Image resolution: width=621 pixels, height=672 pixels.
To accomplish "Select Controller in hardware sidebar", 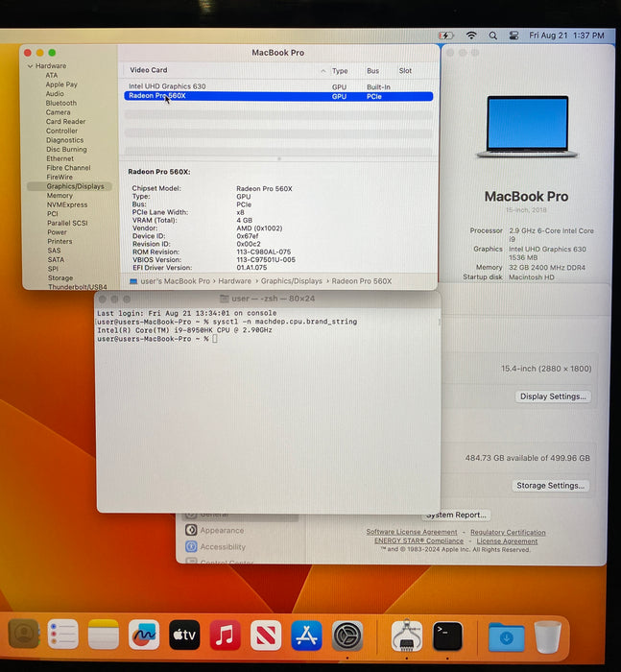I will point(61,131).
